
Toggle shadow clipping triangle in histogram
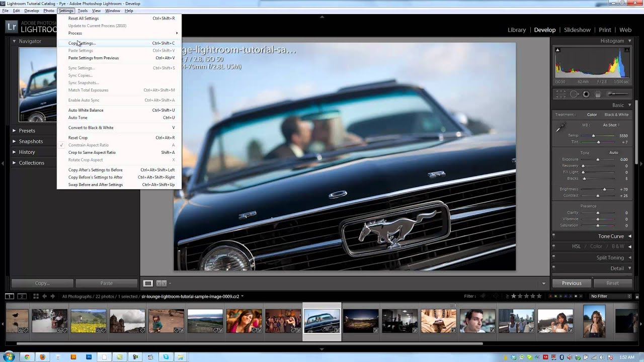point(557,50)
